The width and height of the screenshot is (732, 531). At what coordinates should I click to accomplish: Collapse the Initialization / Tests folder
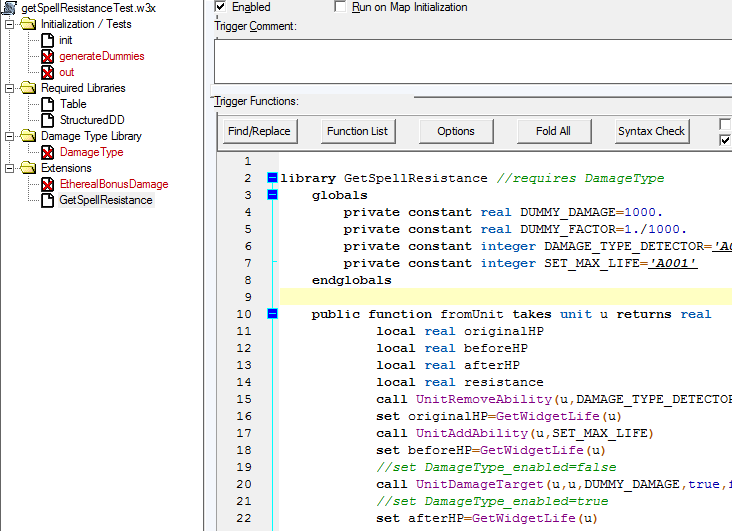pos(9,24)
